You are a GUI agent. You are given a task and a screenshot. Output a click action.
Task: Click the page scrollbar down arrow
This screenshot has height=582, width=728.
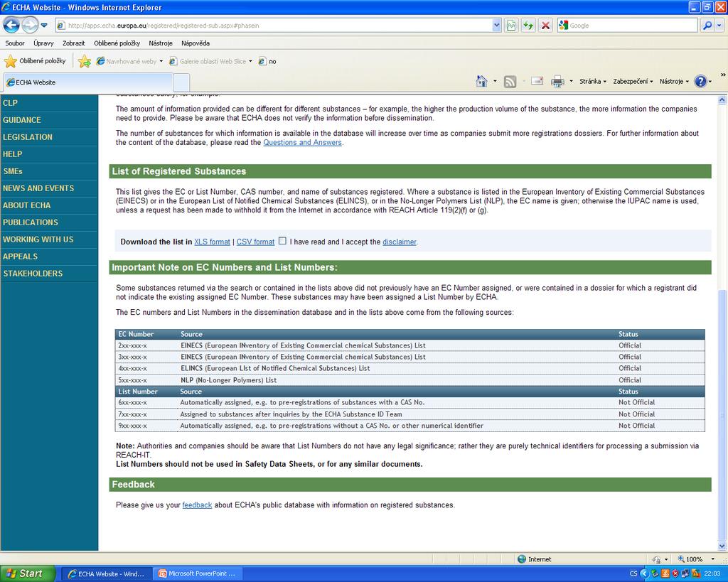click(722, 546)
